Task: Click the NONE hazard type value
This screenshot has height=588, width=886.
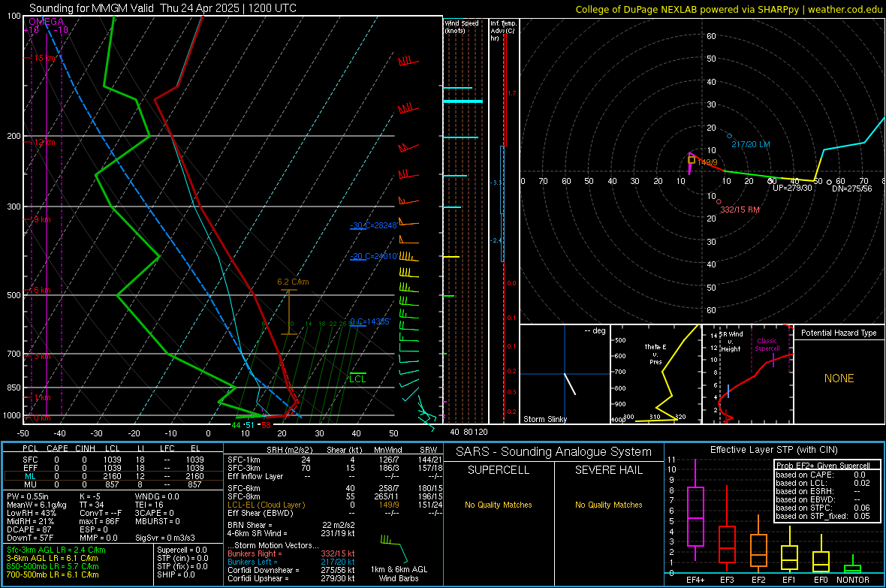Action: [839, 378]
